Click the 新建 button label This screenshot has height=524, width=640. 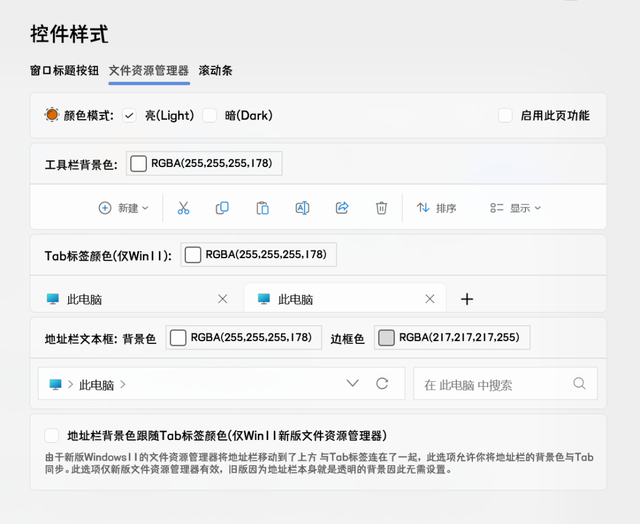[128, 208]
